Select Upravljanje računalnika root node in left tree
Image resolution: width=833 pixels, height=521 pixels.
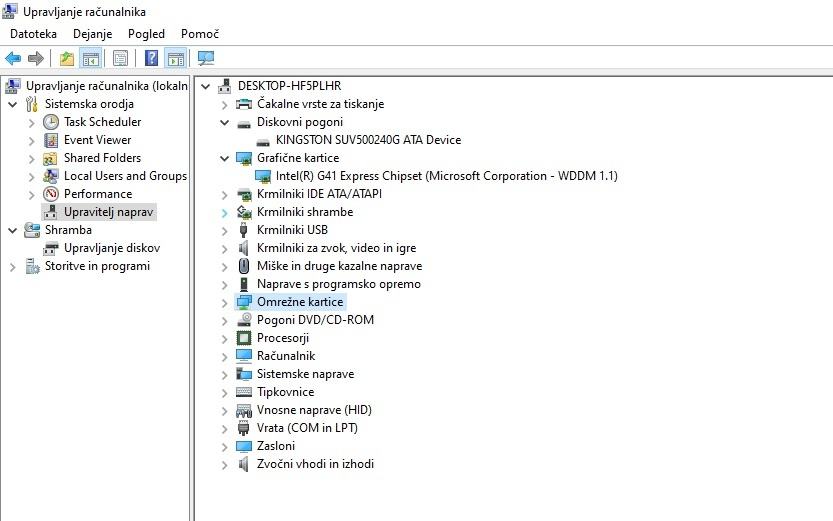coord(106,86)
